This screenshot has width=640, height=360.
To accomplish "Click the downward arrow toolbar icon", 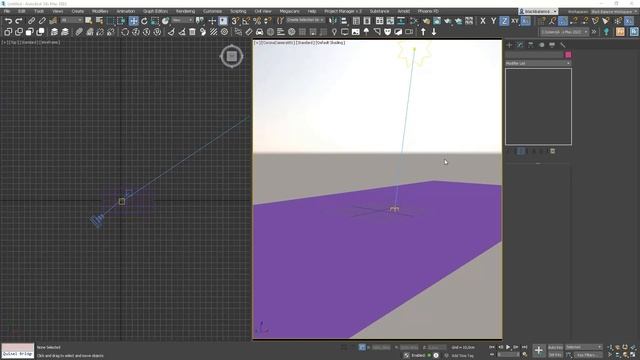I will (x=434, y=32).
